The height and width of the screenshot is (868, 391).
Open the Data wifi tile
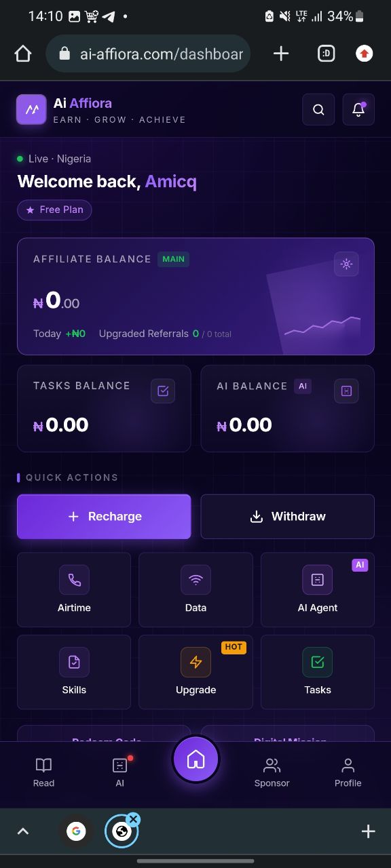[195, 589]
